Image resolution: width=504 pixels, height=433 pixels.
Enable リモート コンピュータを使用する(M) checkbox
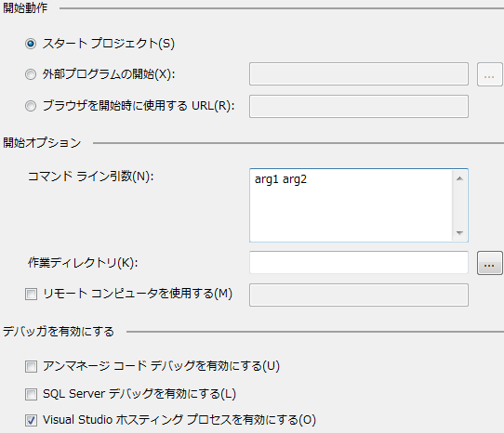click(32, 294)
